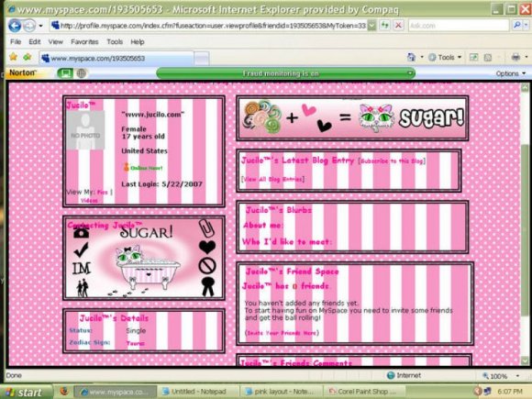Click the black heart icon in contact box
This screenshot has height=399, width=532.
pyautogui.click(x=207, y=247)
